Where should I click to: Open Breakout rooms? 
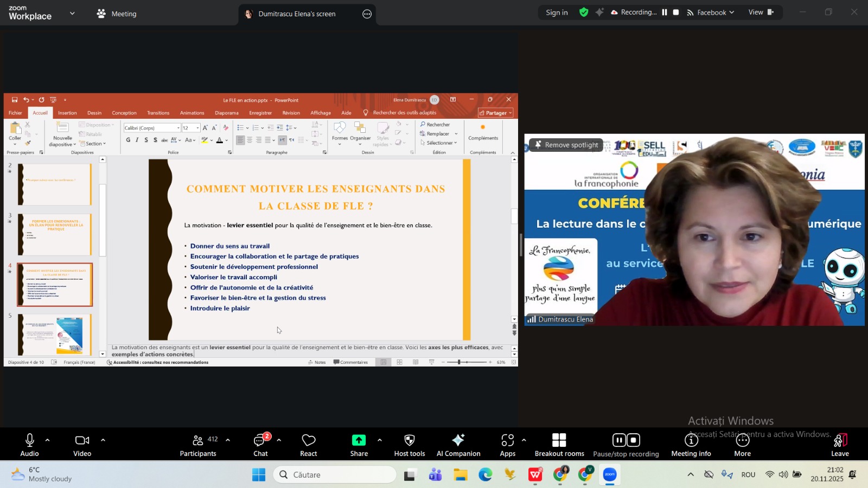(559, 440)
